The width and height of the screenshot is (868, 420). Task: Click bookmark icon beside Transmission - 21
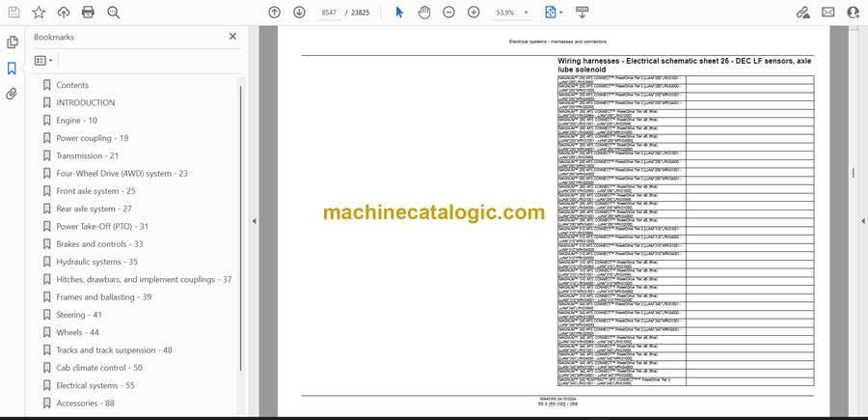tap(47, 155)
